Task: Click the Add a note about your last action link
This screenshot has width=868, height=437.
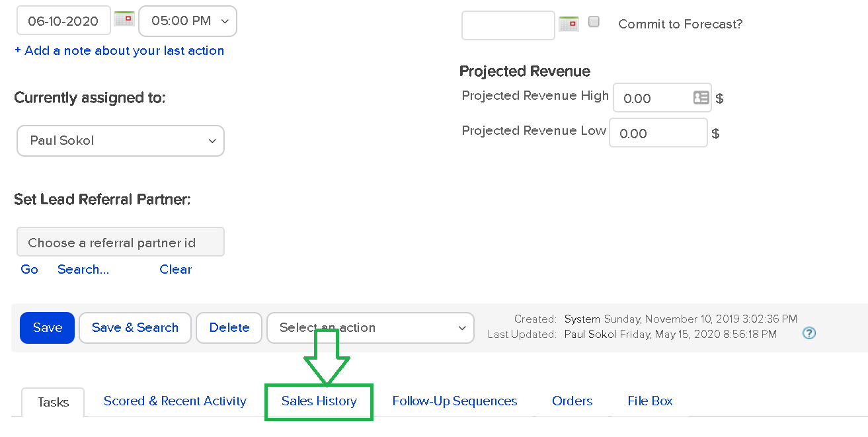Action: tap(119, 50)
